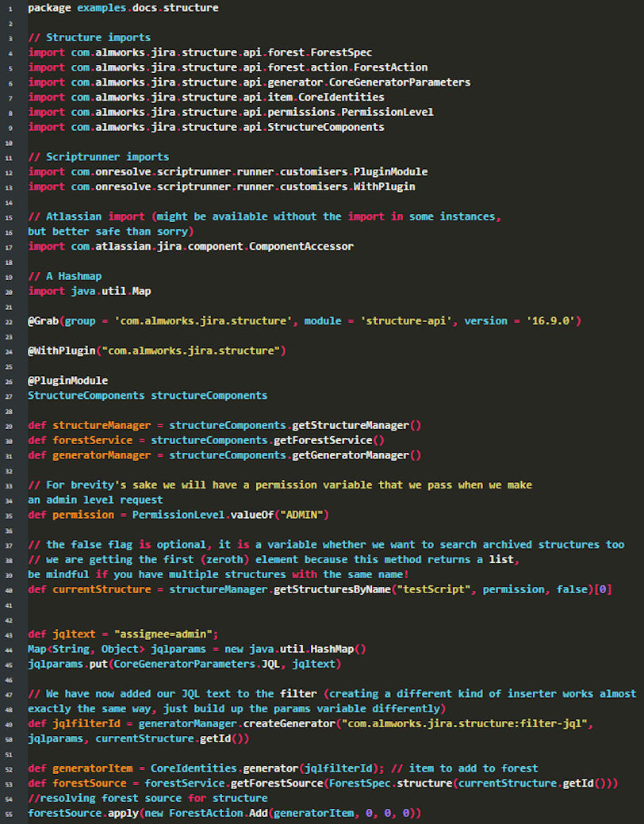
Task: Click the '// Structure imports' comment
Action: (90, 38)
